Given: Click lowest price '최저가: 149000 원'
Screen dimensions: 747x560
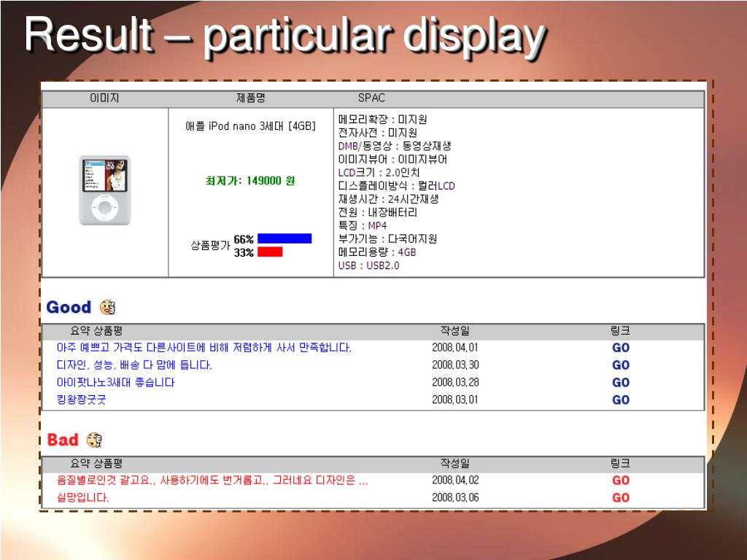Looking at the screenshot, I should tap(250, 181).
